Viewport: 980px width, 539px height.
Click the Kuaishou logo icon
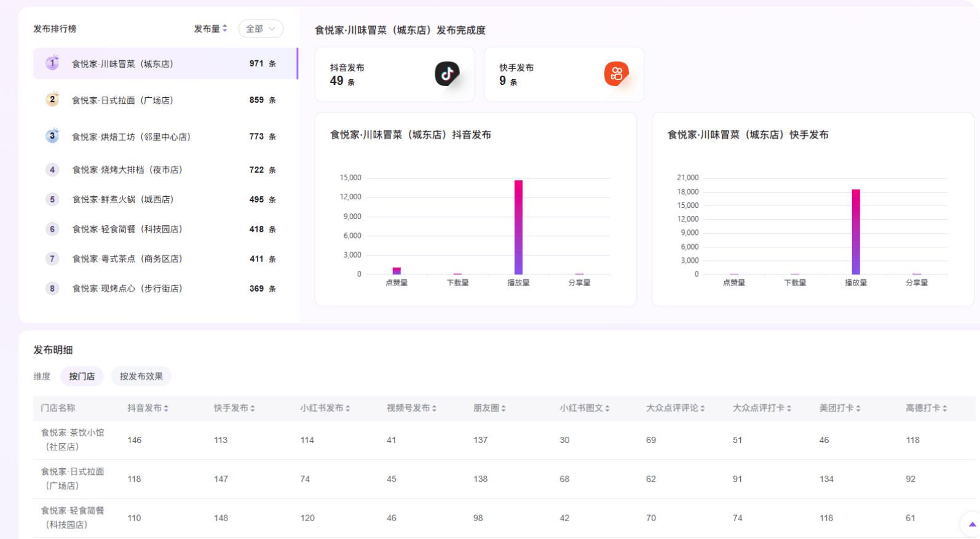tap(616, 74)
